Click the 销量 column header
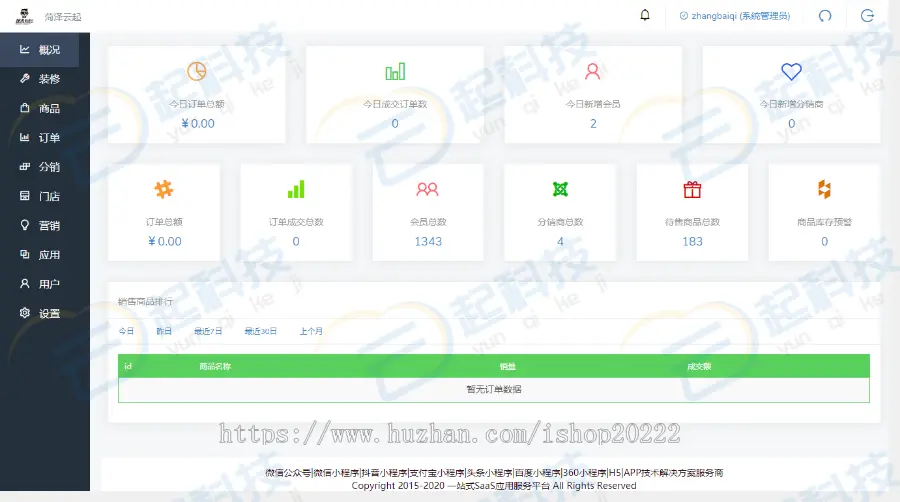Image resolution: width=900 pixels, height=502 pixels. [507, 366]
